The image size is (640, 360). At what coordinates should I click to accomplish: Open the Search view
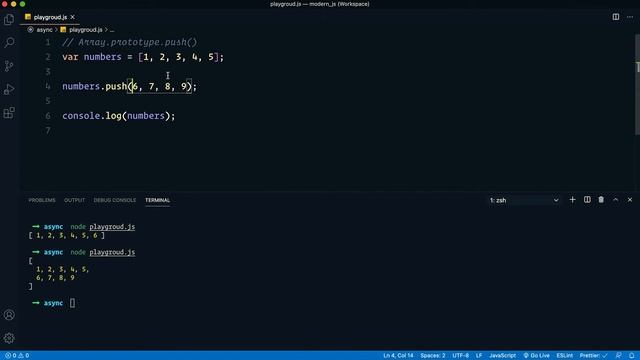tap(9, 42)
